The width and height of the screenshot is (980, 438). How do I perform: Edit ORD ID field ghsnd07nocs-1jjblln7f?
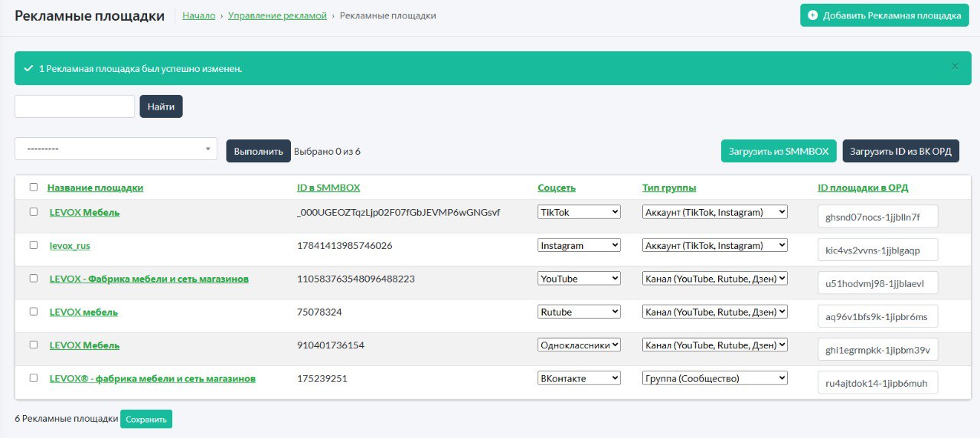[x=878, y=217]
